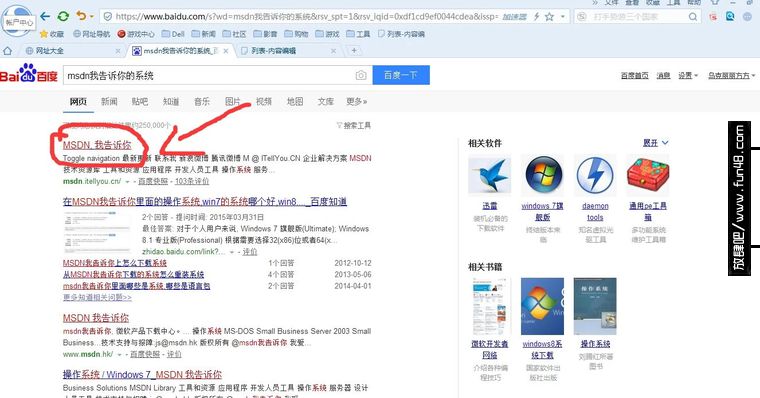Click the orange undo restore icon

[x=80, y=16]
